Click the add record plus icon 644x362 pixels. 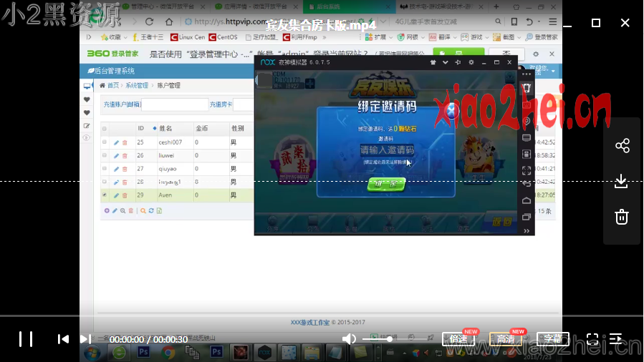107,211
